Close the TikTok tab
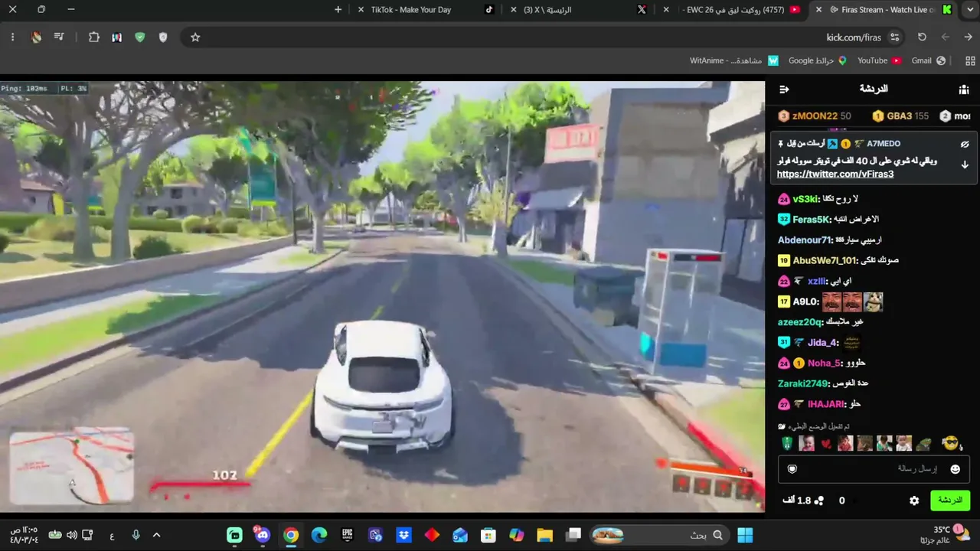980x551 pixels. (x=361, y=10)
